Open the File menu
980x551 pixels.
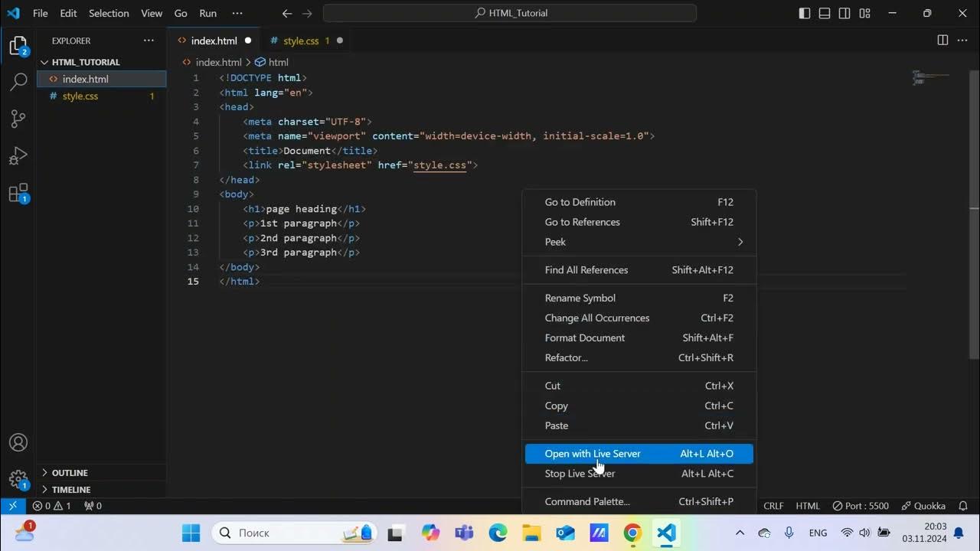40,13
